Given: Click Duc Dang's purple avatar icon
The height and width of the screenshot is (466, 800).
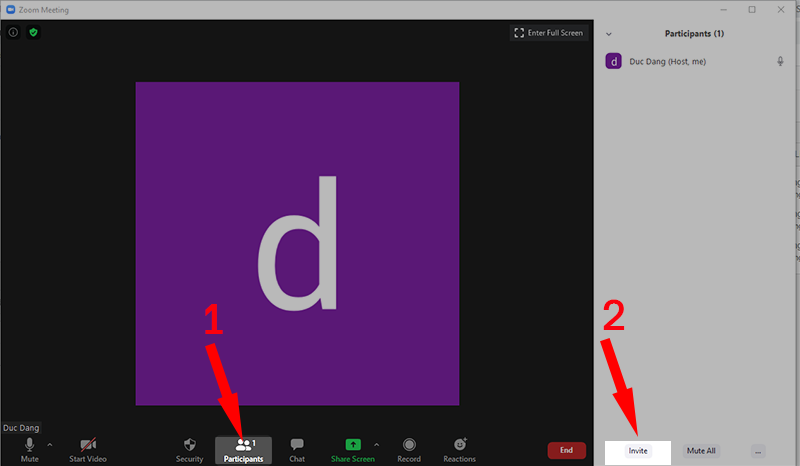Looking at the screenshot, I should (x=614, y=61).
